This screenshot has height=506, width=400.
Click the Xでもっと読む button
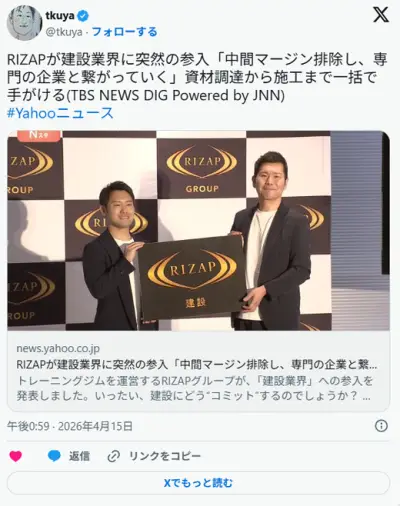coord(198,483)
